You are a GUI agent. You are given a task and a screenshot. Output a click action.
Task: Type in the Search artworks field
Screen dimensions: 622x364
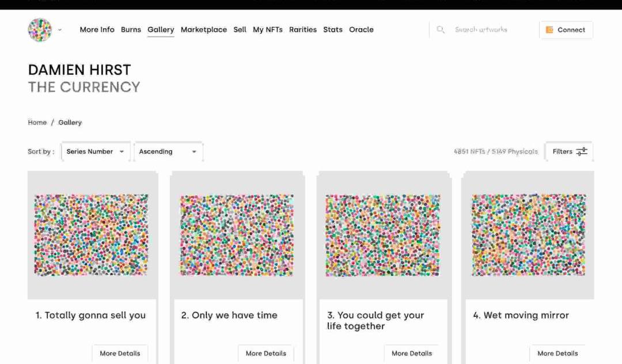pyautogui.click(x=490, y=30)
